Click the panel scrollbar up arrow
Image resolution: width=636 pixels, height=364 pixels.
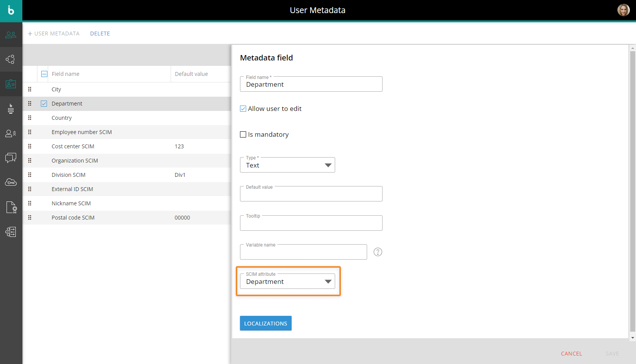pyautogui.click(x=633, y=48)
